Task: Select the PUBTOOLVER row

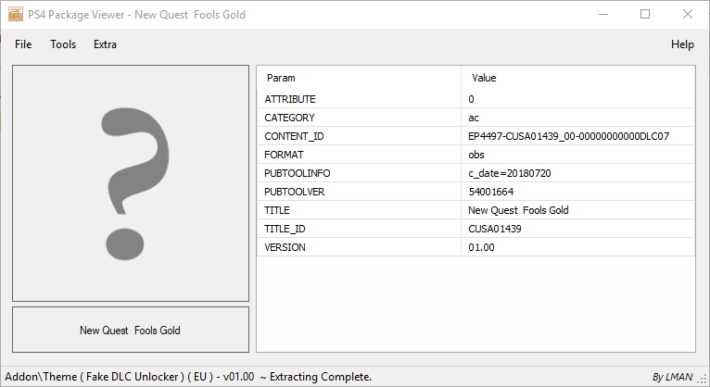Action: click(476, 192)
